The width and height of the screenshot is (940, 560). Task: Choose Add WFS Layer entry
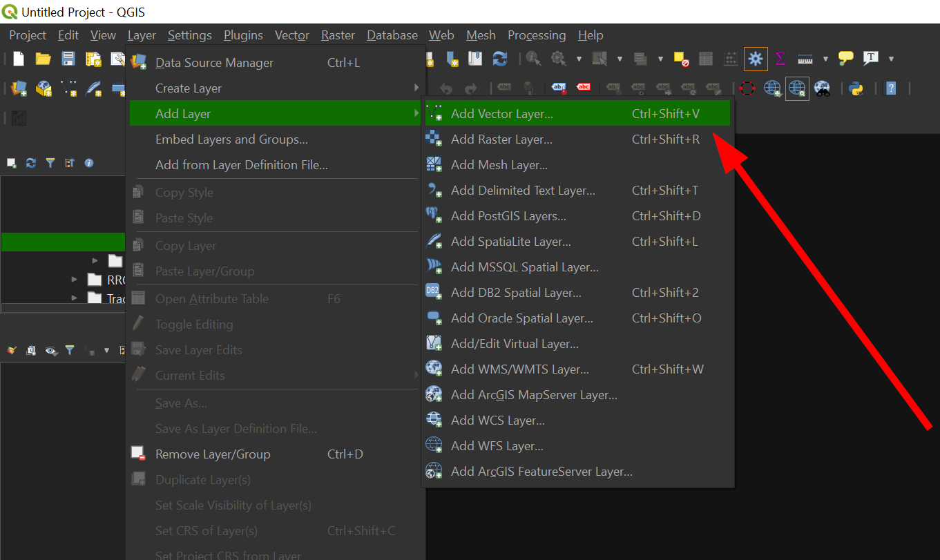(576, 445)
